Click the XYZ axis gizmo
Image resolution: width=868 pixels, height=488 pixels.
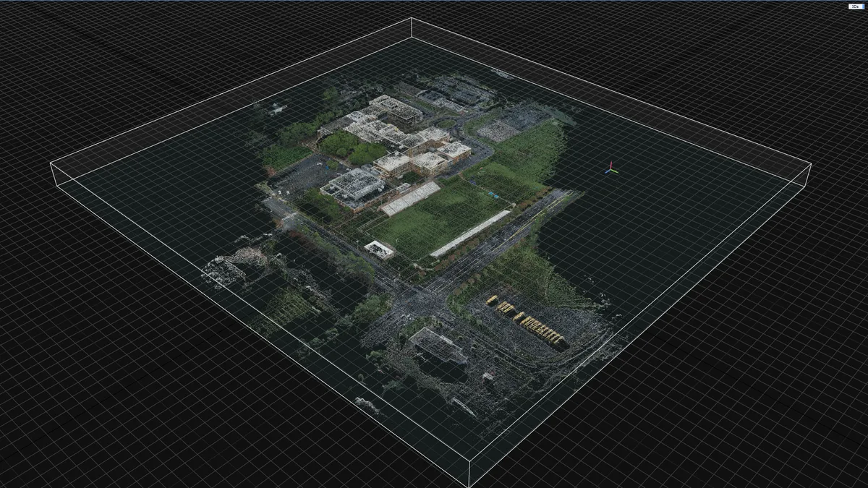[612, 168]
